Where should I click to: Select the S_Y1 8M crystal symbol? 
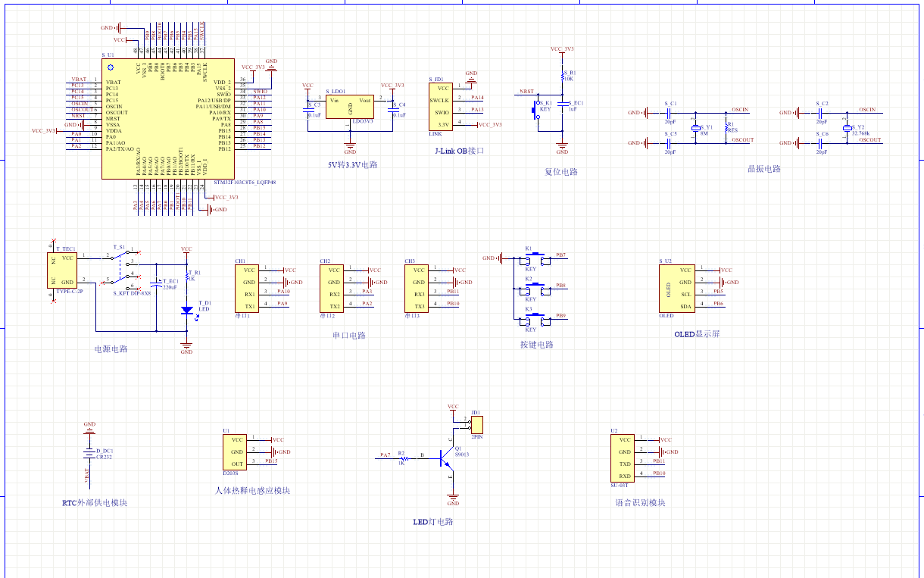tap(698, 129)
